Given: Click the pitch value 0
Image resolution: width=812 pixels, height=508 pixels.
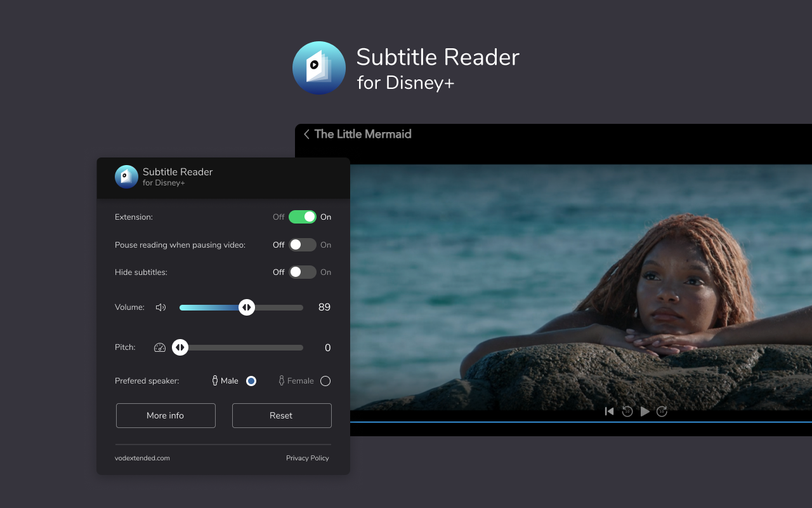Looking at the screenshot, I should click(328, 348).
